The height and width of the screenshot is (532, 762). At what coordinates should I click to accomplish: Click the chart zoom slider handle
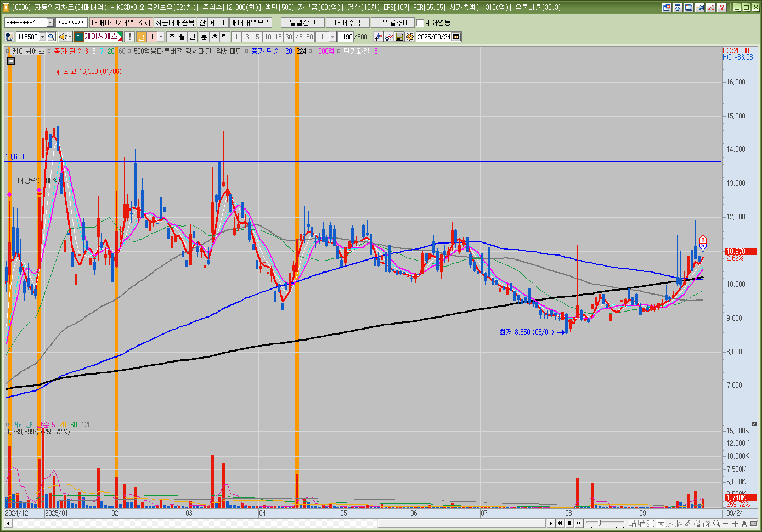(600, 523)
